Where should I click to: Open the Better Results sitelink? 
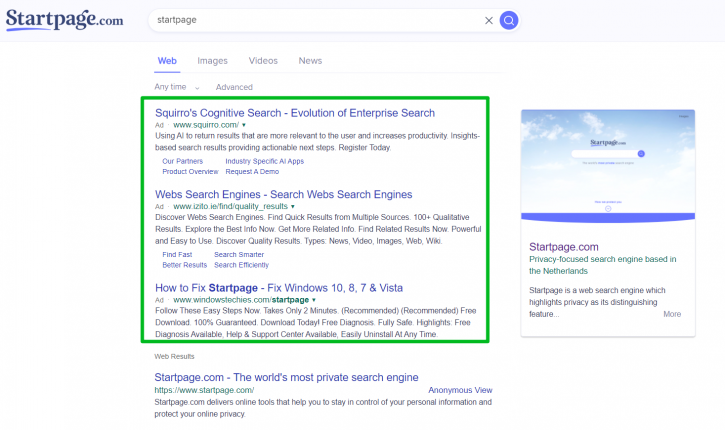[x=184, y=265]
